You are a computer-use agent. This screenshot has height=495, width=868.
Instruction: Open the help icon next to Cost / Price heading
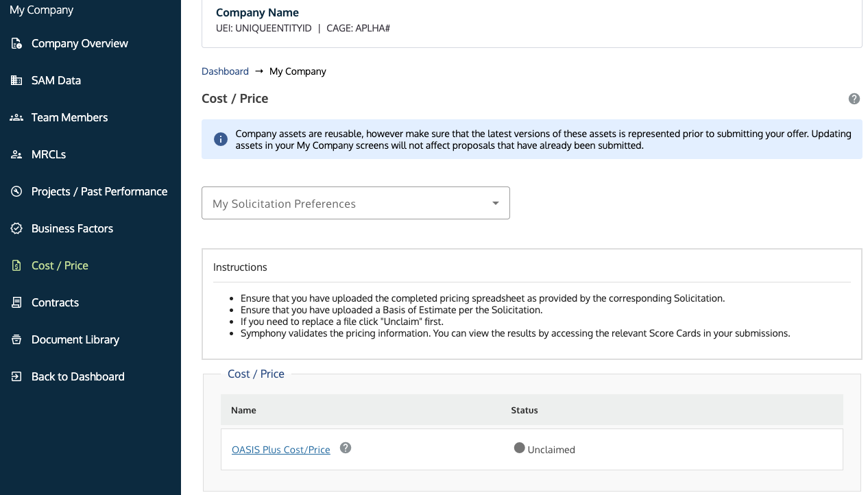(x=854, y=98)
